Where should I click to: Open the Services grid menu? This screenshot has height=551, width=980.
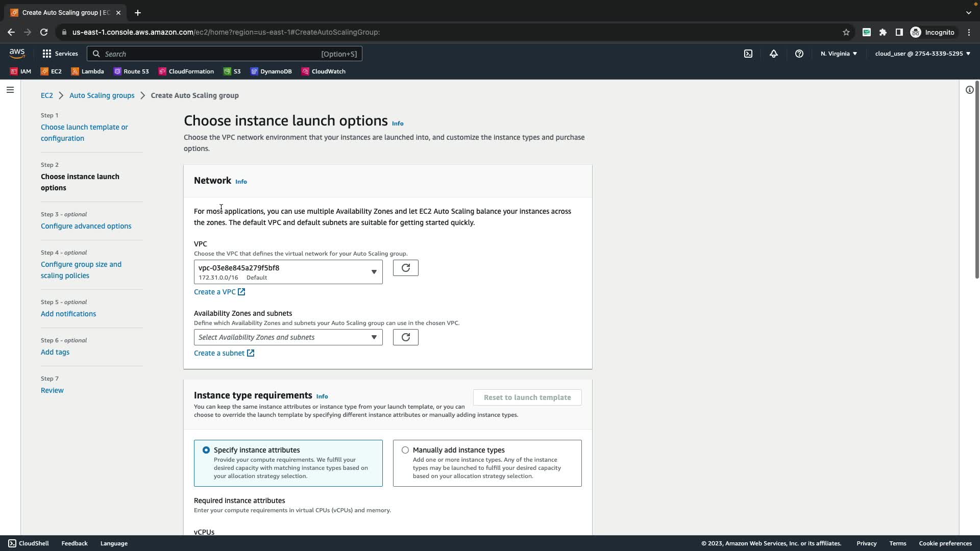pos(60,54)
